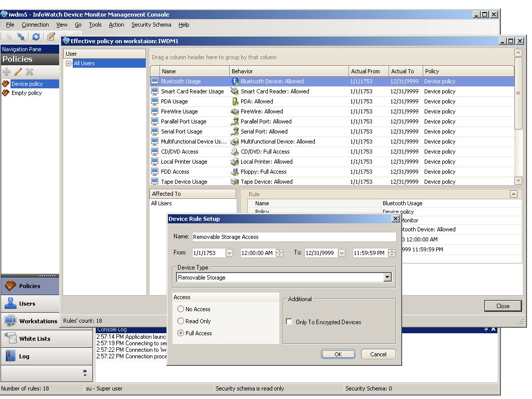Expand the All Users tree node

click(69, 63)
